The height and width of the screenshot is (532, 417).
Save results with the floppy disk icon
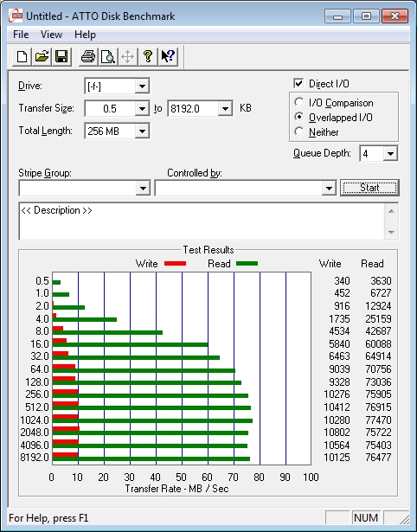coord(61,56)
